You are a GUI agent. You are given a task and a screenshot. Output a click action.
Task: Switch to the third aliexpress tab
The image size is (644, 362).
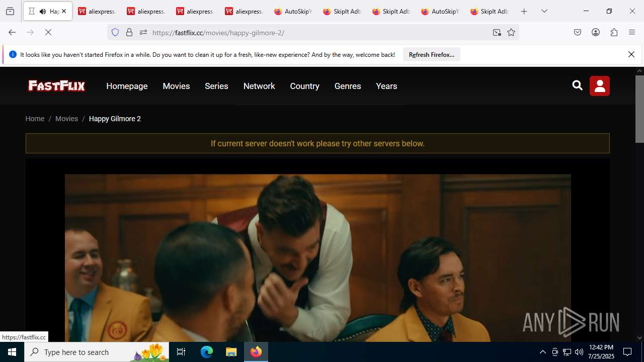pos(195,11)
